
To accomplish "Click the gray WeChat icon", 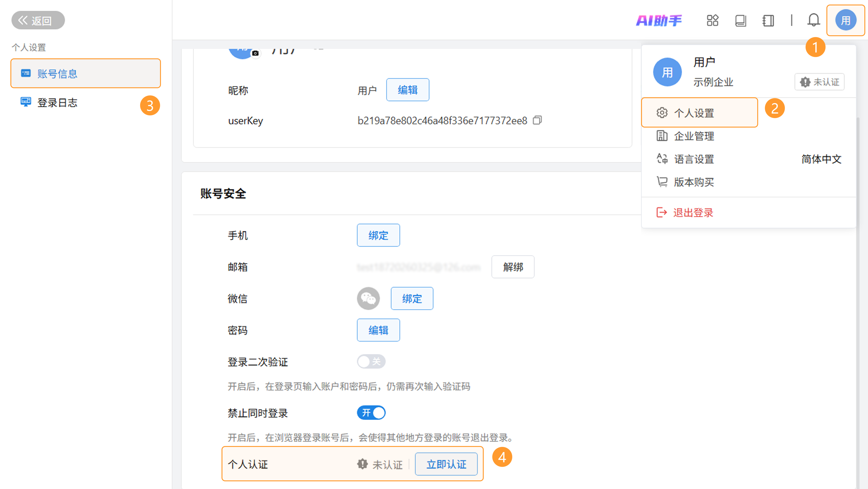I will tap(368, 299).
